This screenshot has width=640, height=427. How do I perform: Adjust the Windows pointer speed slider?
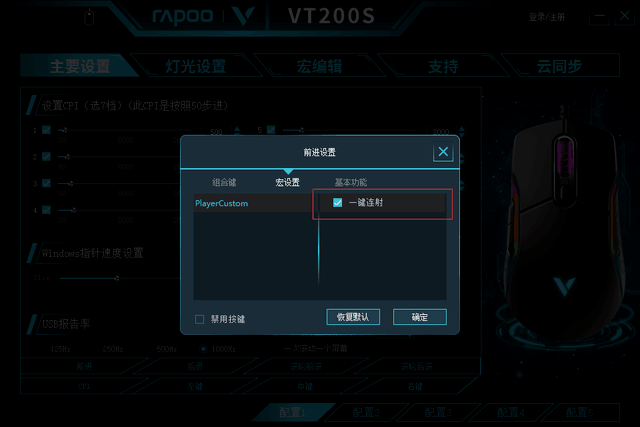point(117,278)
